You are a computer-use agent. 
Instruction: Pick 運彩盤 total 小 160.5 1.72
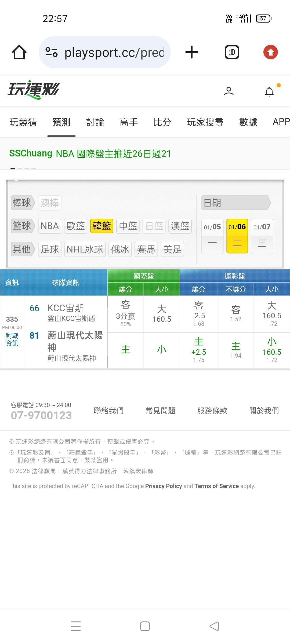272,350
